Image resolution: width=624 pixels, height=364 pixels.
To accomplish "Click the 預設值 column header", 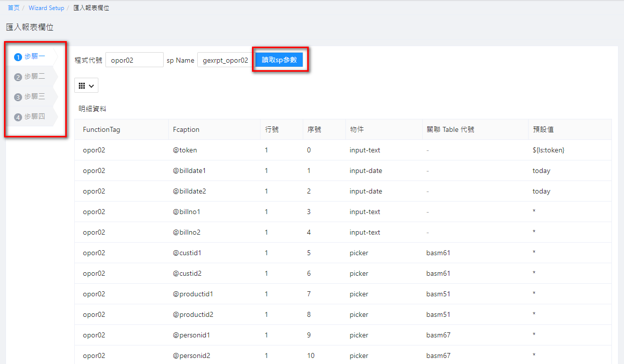I will click(543, 129).
